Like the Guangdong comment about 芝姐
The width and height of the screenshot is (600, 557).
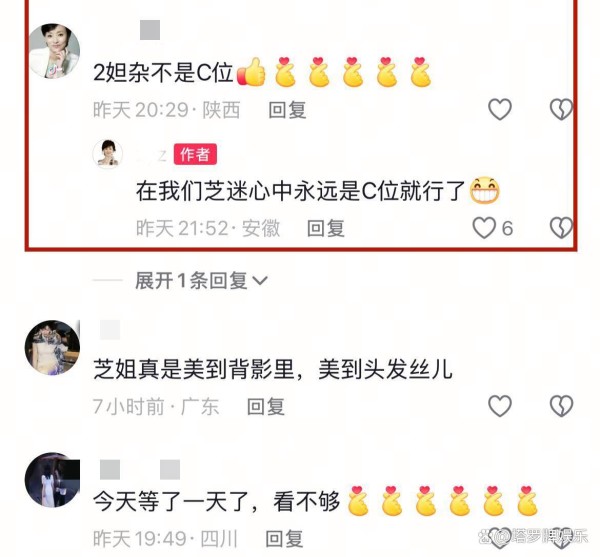[x=500, y=406]
